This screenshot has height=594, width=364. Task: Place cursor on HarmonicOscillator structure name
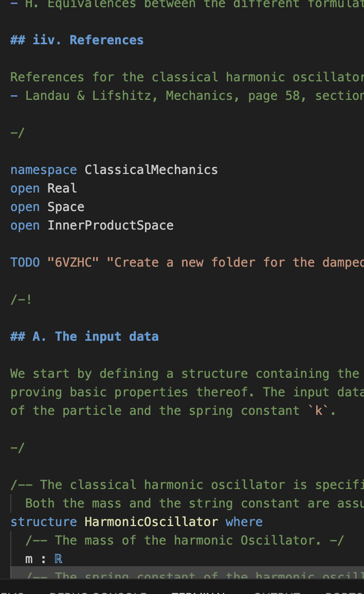[x=151, y=522]
